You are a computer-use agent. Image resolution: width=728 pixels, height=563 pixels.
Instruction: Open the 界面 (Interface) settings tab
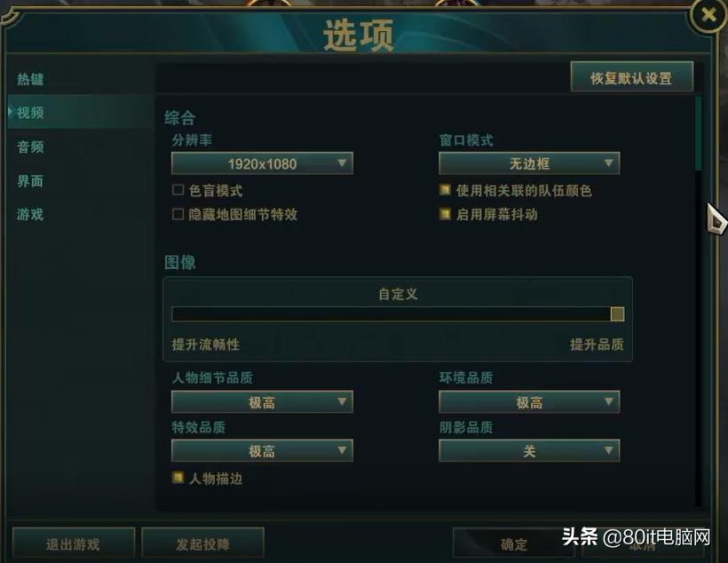[x=31, y=180]
